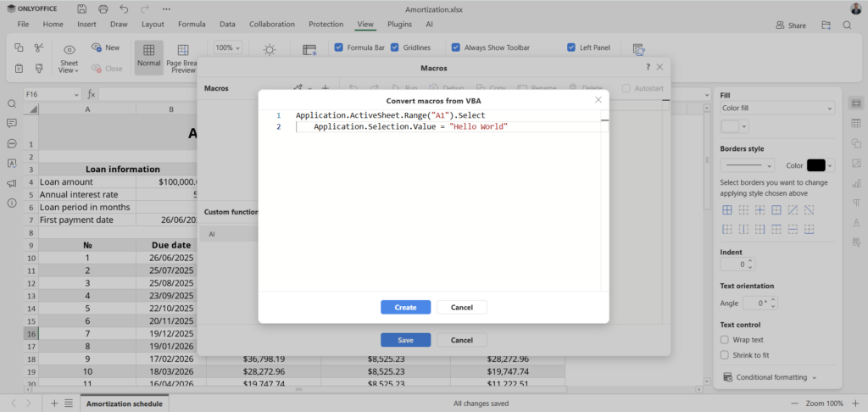Open the Table settings icon in right sidebar

pos(856,123)
